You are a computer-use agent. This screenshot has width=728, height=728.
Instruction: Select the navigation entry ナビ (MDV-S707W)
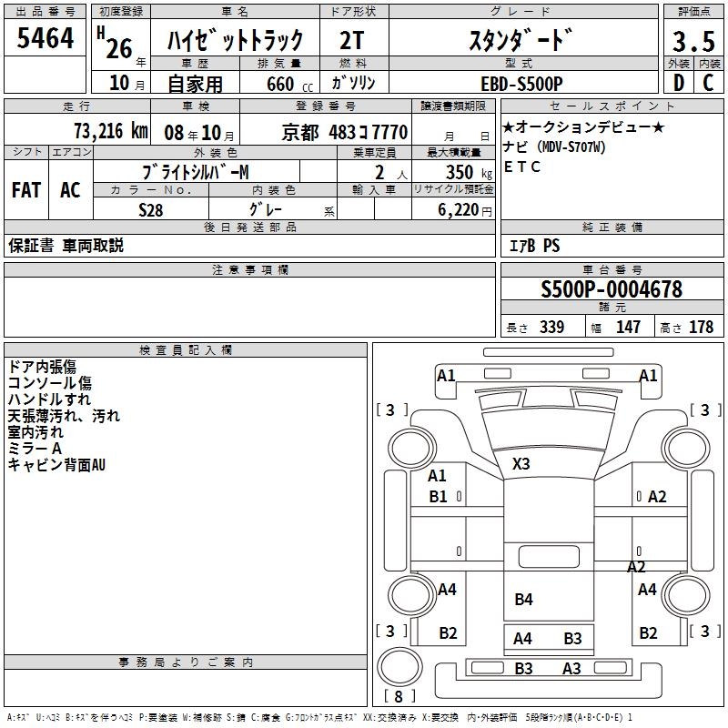coord(554,147)
